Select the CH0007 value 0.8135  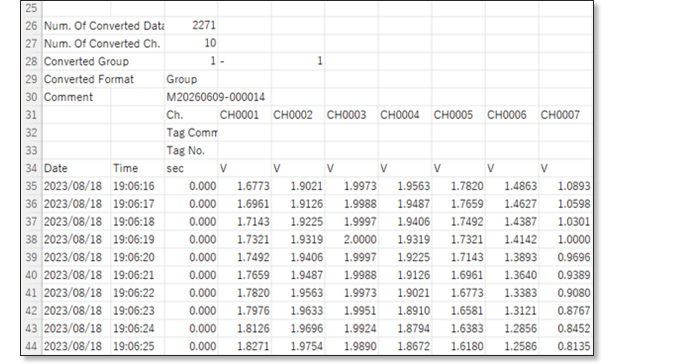pos(566,346)
